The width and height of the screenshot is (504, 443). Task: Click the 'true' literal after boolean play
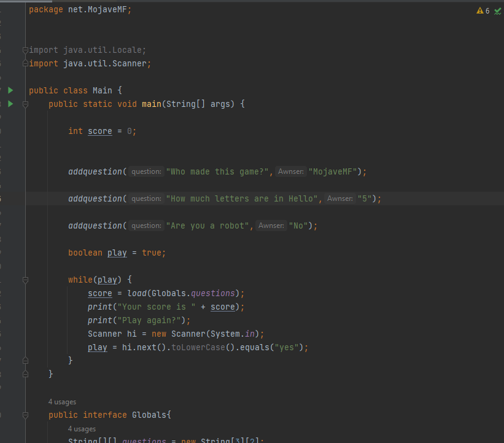point(152,253)
